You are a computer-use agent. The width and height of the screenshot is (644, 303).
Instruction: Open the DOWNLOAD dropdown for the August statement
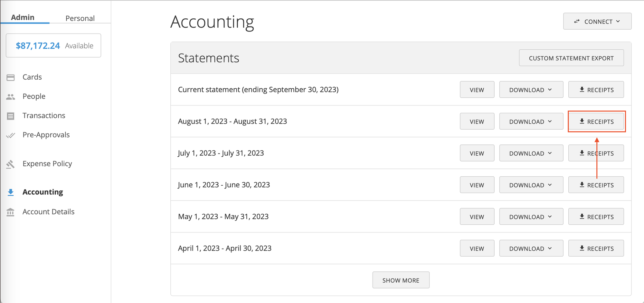pos(531,121)
